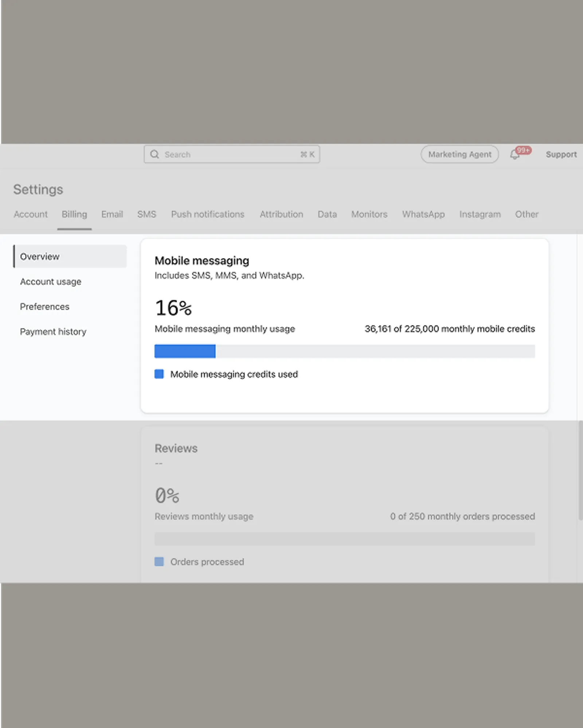Click 'Includes SMS, MMS, and WhatsApp.' text
The height and width of the screenshot is (728, 583).
click(229, 276)
